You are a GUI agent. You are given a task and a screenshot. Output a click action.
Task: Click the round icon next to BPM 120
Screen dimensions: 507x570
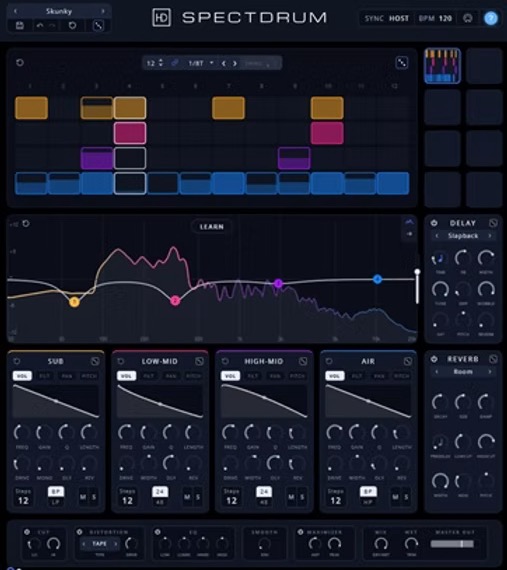[x=468, y=18]
